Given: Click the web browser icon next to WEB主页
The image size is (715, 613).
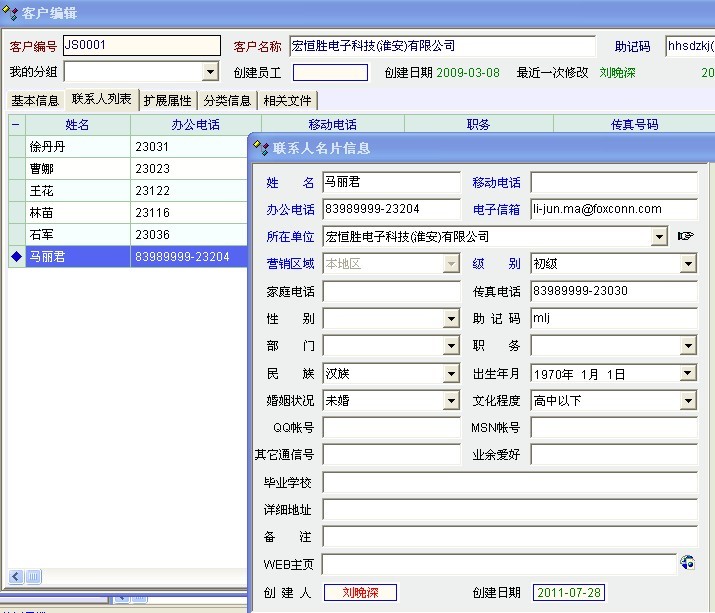Looking at the screenshot, I should coord(687,564).
